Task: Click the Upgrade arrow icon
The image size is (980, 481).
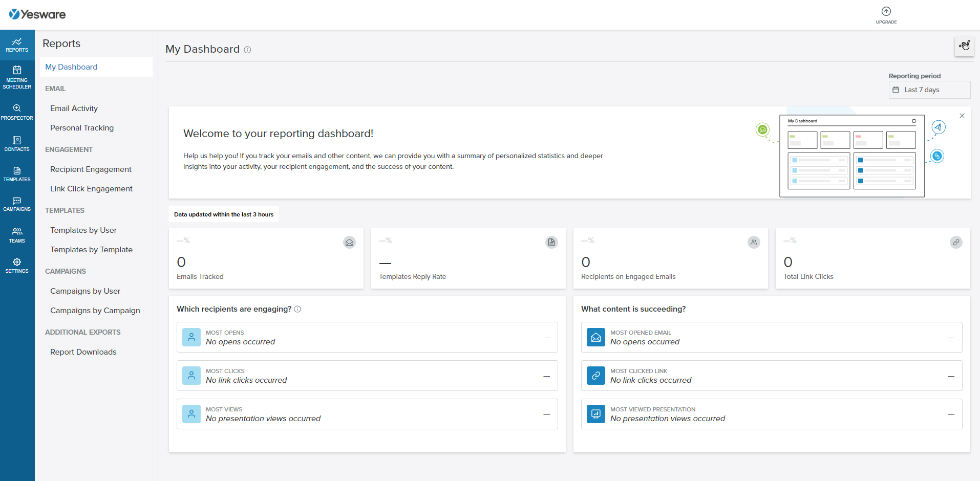Action: click(886, 11)
